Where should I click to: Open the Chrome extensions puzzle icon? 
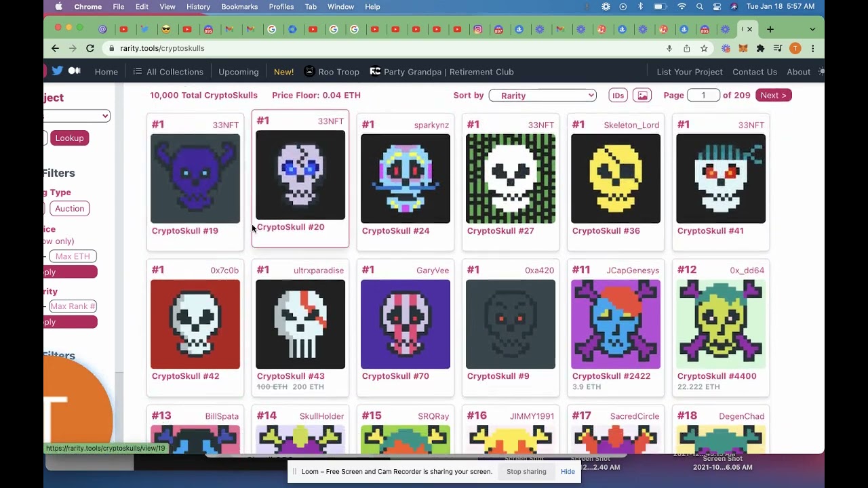click(760, 48)
